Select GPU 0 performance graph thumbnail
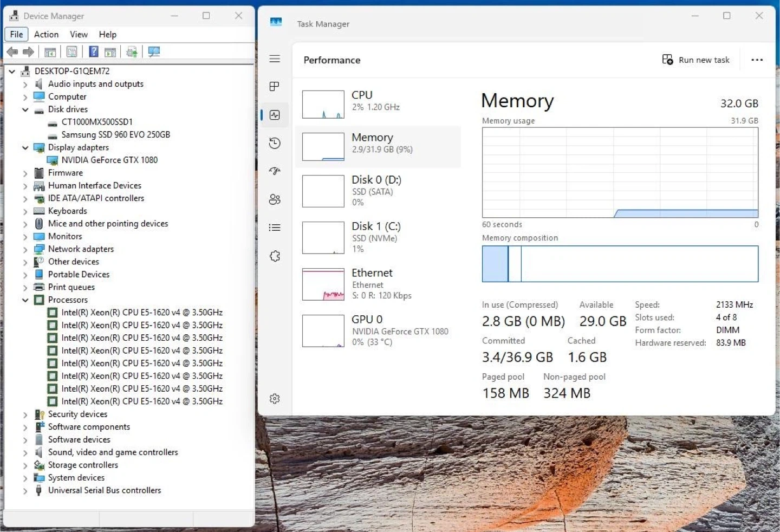Viewport: 780px width, 532px height. click(x=323, y=330)
